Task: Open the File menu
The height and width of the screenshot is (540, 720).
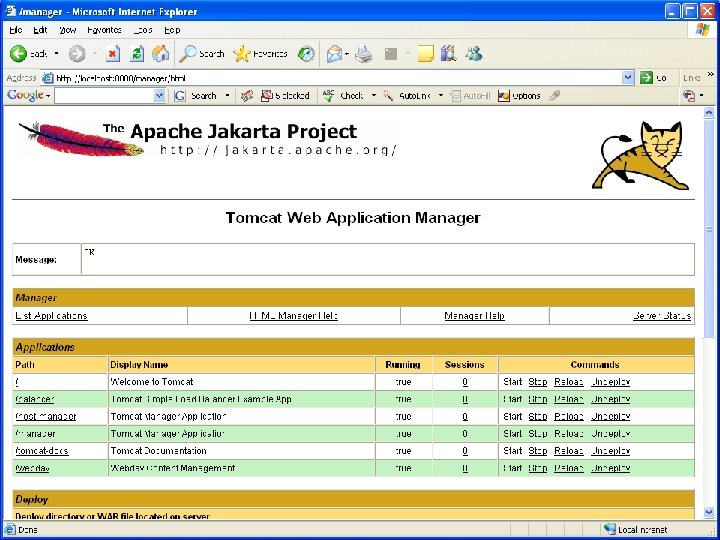Action: (16, 30)
